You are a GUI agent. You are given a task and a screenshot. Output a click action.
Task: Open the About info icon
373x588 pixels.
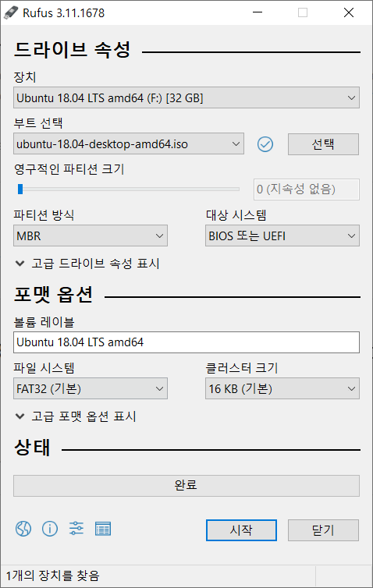tap(50, 529)
